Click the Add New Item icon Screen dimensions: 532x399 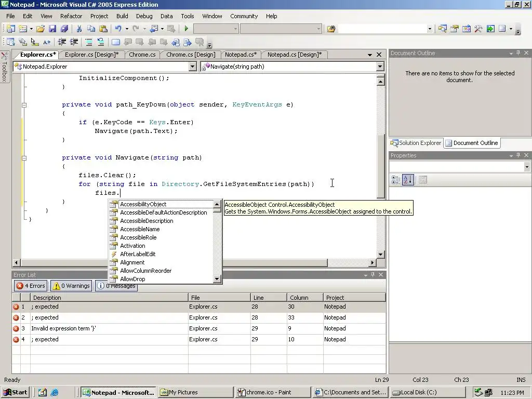point(23,29)
